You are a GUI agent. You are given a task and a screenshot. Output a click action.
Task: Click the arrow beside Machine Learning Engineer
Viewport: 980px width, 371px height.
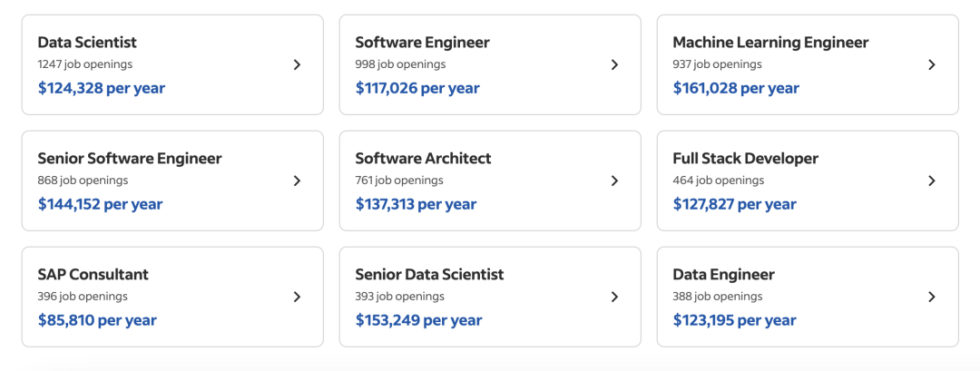click(x=932, y=64)
